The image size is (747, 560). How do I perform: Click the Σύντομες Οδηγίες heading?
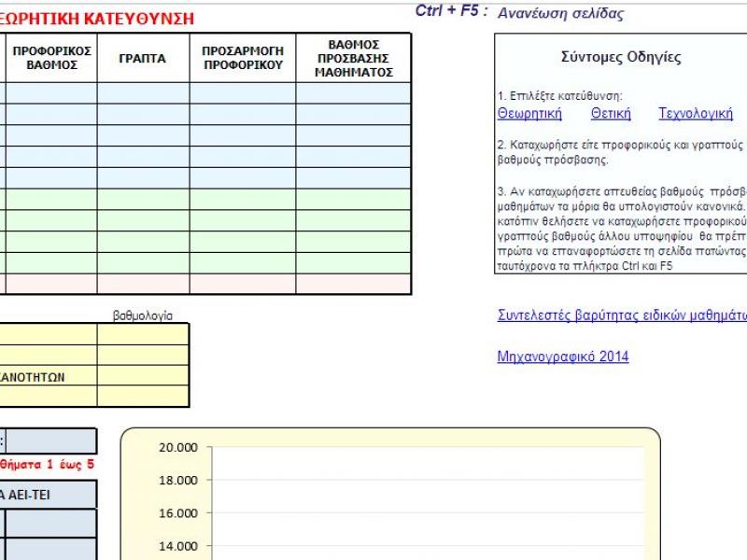621,57
